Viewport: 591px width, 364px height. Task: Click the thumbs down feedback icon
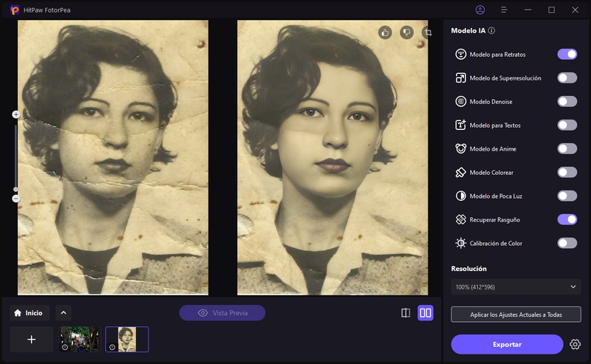pos(407,32)
